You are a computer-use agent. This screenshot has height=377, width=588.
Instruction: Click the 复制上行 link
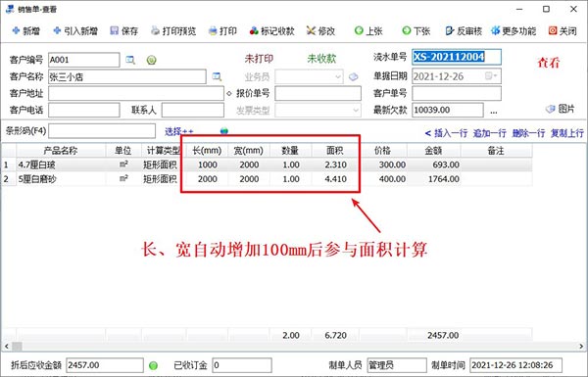point(566,133)
